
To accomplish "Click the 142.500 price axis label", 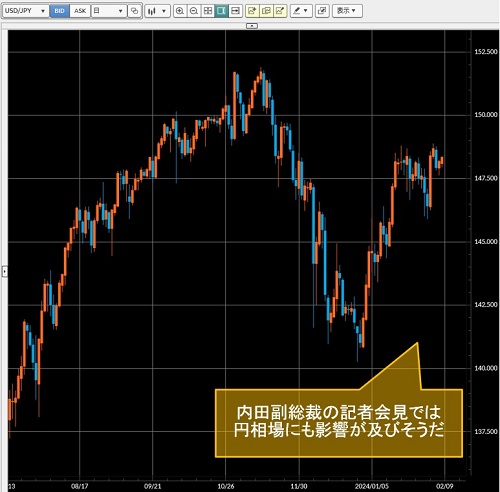I will coord(486,305).
